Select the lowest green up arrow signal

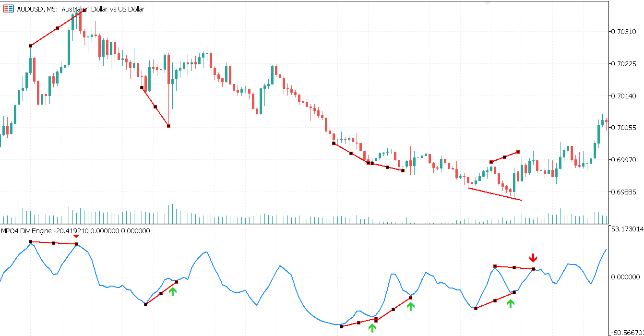[x=372, y=328]
